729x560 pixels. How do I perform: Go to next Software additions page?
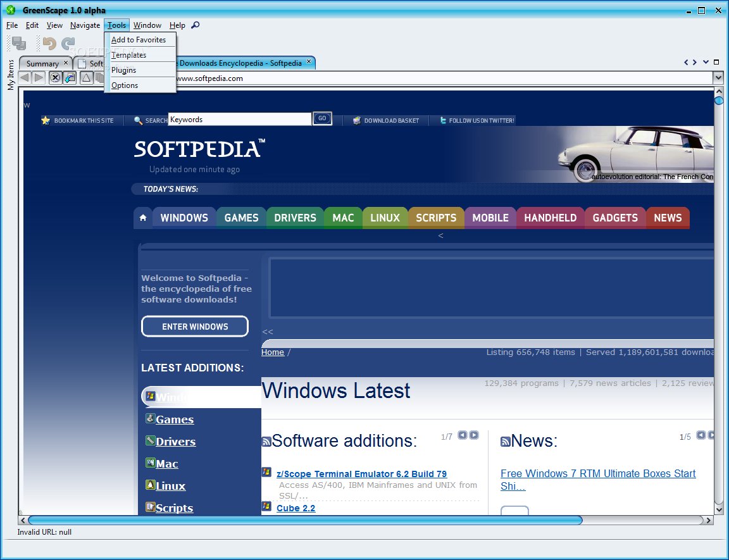pyautogui.click(x=474, y=435)
